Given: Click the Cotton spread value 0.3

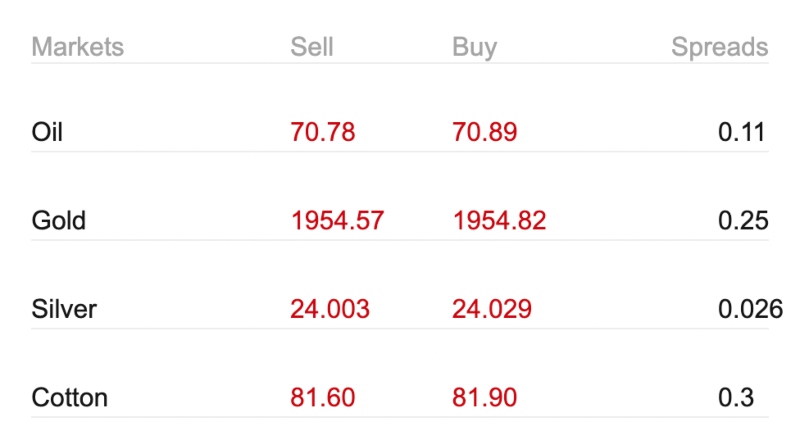Looking at the screenshot, I should (x=736, y=397).
